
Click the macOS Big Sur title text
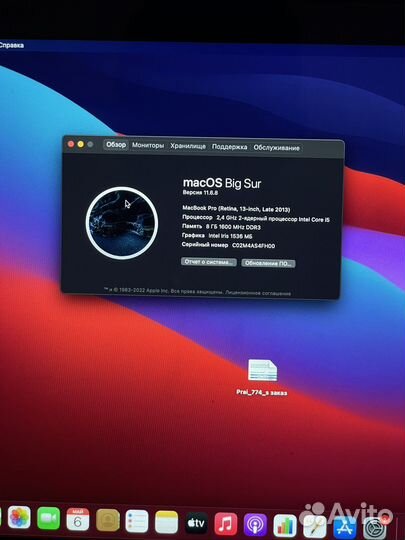(x=222, y=183)
